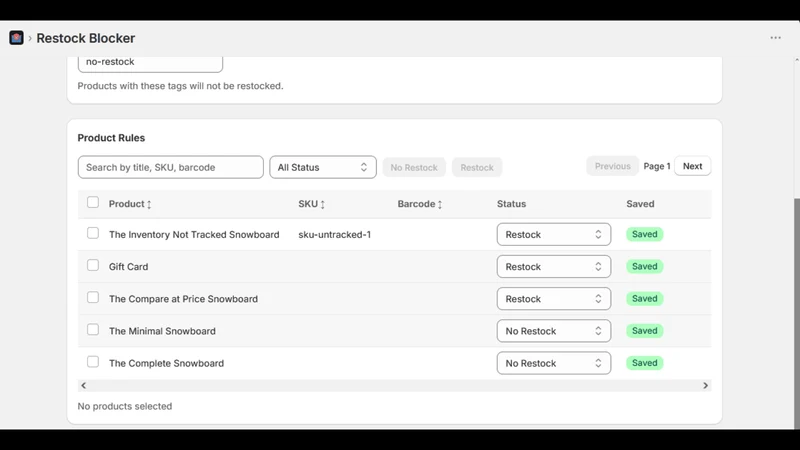Screen dimensions: 800x450
Task: Open The Minimal Snowboard status dropdown
Action: tap(554, 331)
